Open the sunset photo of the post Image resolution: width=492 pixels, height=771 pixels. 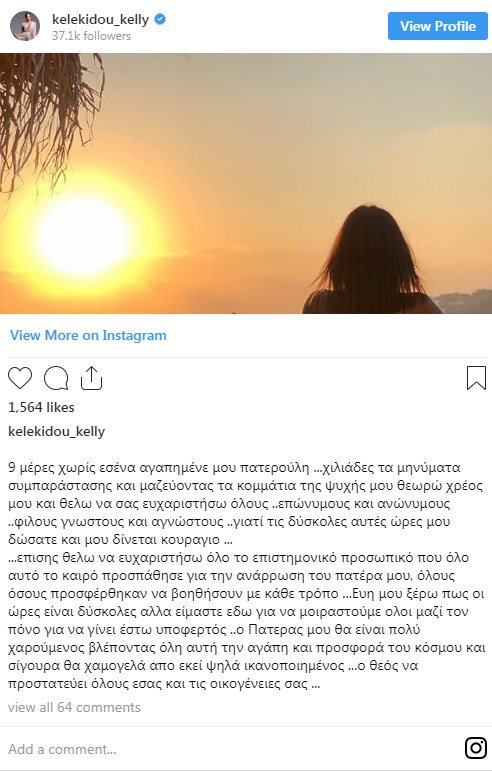[246, 183]
